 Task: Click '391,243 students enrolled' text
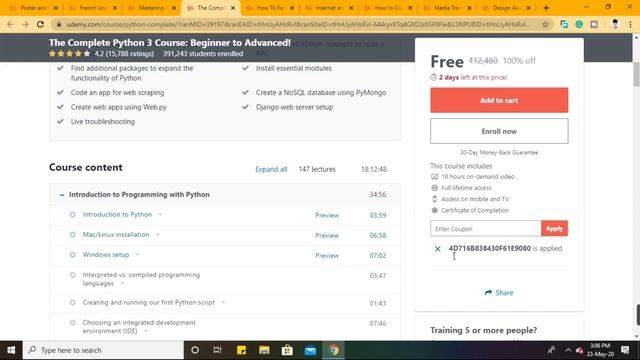(x=203, y=53)
